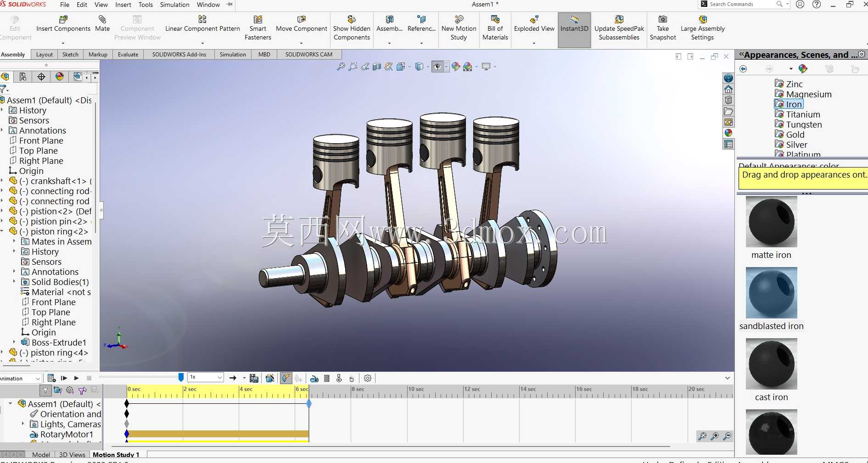This screenshot has width=868, height=463.
Task: Open the Animation Wizard icon
Action: (270, 378)
